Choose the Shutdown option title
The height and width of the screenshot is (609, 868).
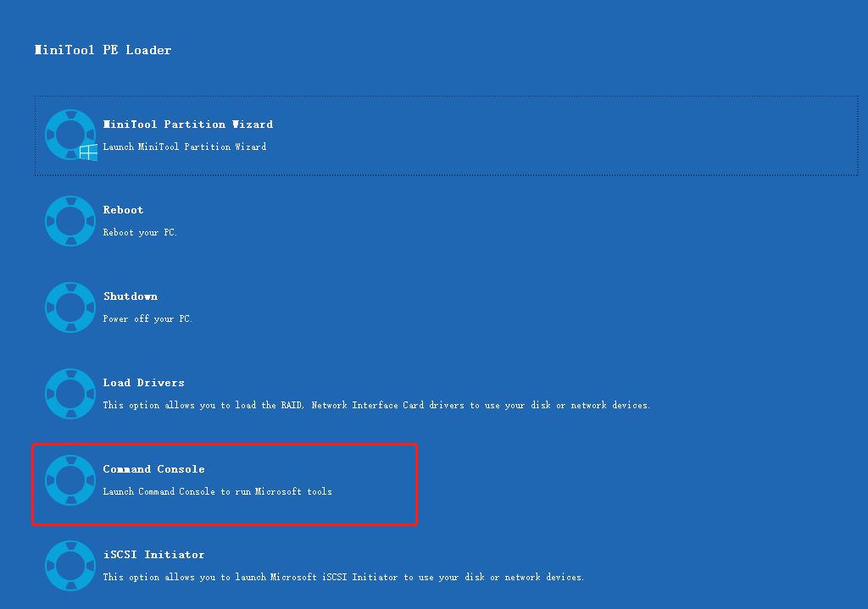130,296
